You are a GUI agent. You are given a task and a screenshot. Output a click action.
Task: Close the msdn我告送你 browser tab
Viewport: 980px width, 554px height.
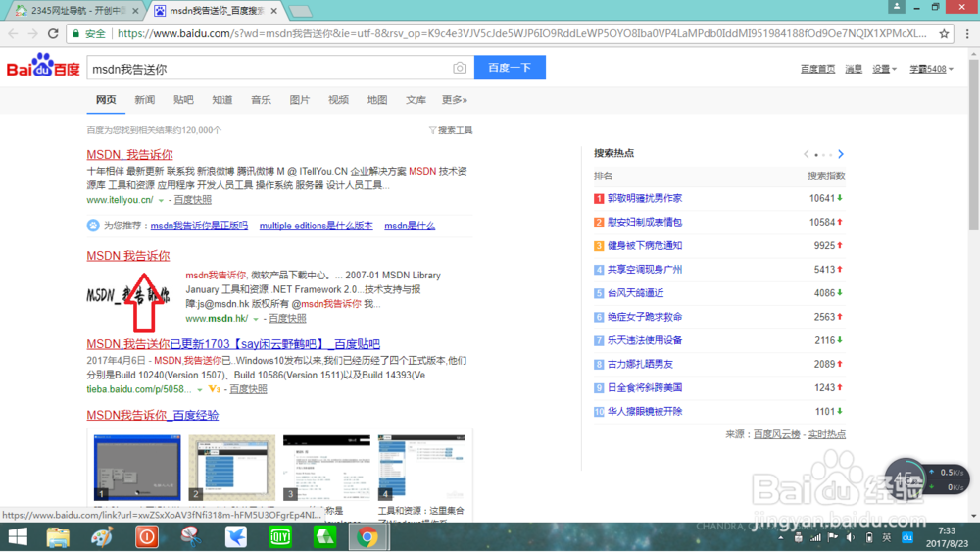[x=273, y=11]
